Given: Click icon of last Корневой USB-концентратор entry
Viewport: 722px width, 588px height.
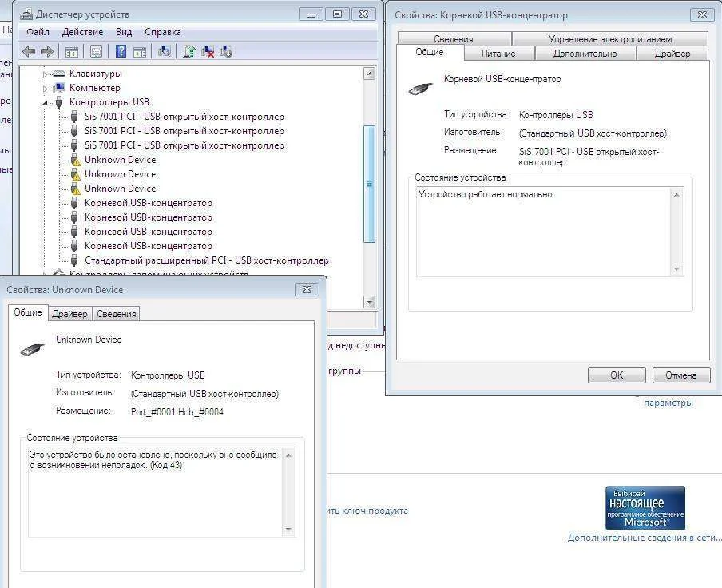Looking at the screenshot, I should pyautogui.click(x=74, y=246).
